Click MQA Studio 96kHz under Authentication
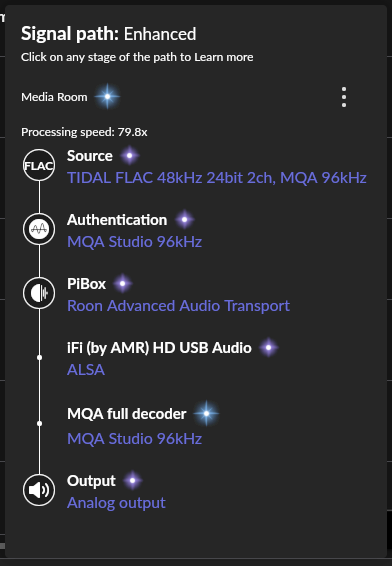This screenshot has height=566, width=392. point(134,242)
